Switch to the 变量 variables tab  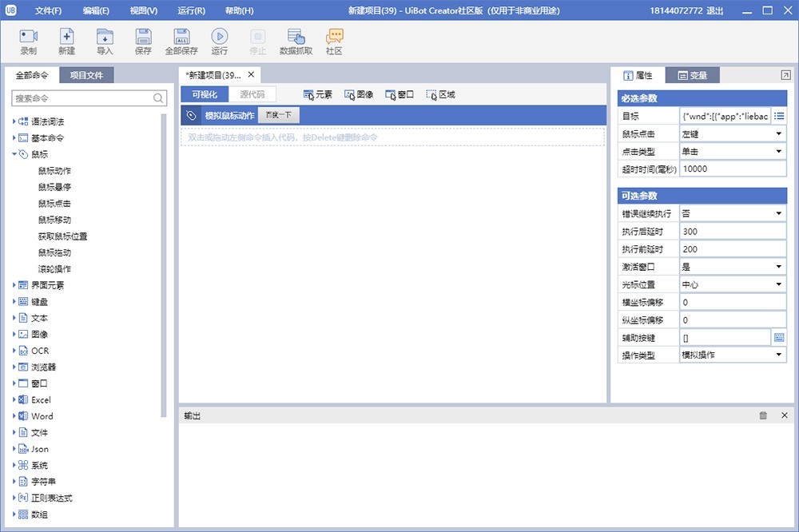click(692, 75)
